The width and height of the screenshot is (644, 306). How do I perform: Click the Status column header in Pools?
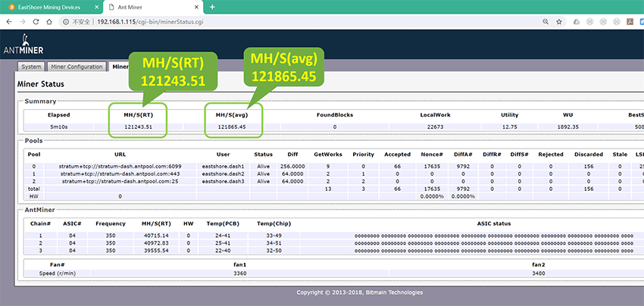263,155
